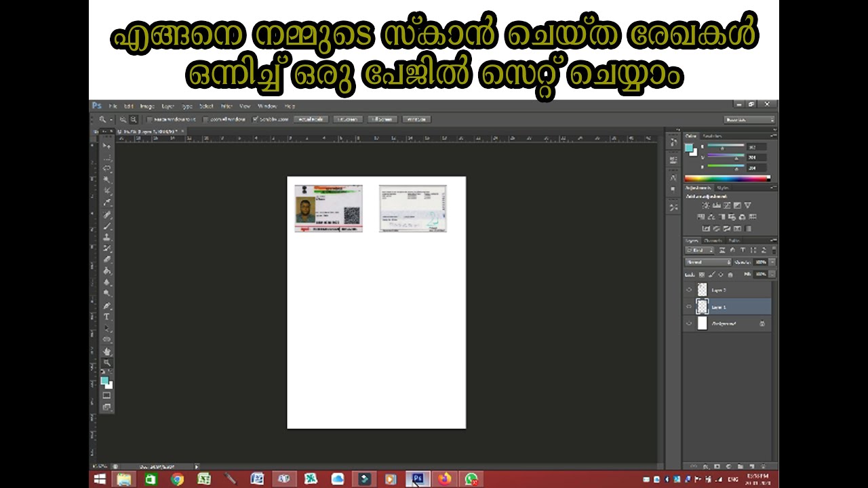Click Brightness/Contrast adjustment icon
This screenshot has width=868, height=488.
pyautogui.click(x=706, y=205)
